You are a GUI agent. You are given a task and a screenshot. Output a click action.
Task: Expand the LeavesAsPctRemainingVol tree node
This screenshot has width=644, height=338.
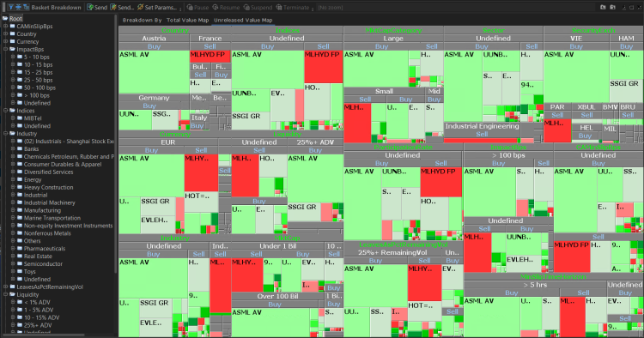tap(6, 287)
